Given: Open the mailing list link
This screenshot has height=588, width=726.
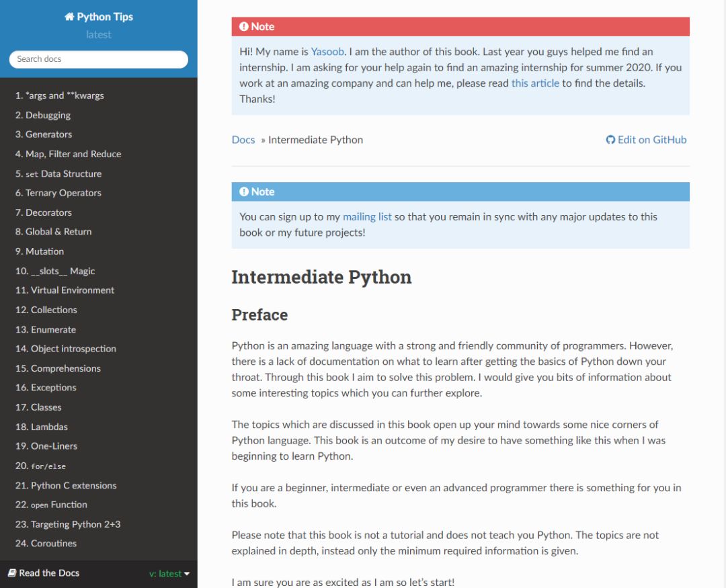Looking at the screenshot, I should (367, 216).
